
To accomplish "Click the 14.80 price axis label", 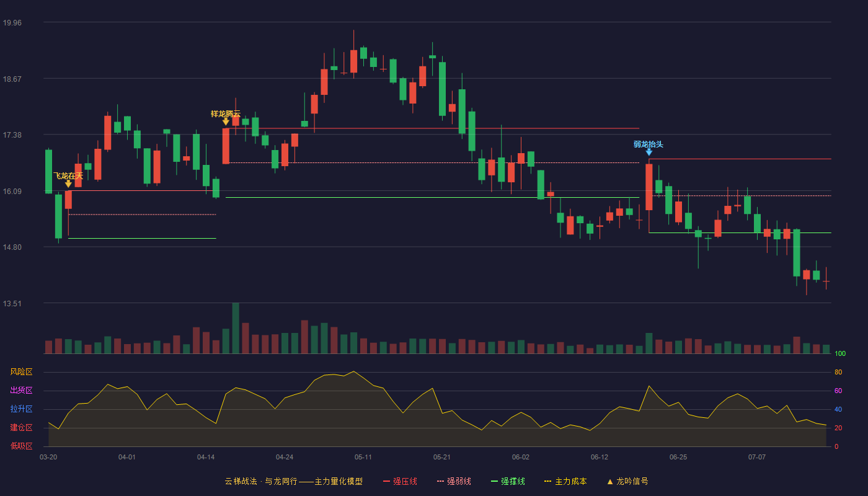I will click(12, 247).
